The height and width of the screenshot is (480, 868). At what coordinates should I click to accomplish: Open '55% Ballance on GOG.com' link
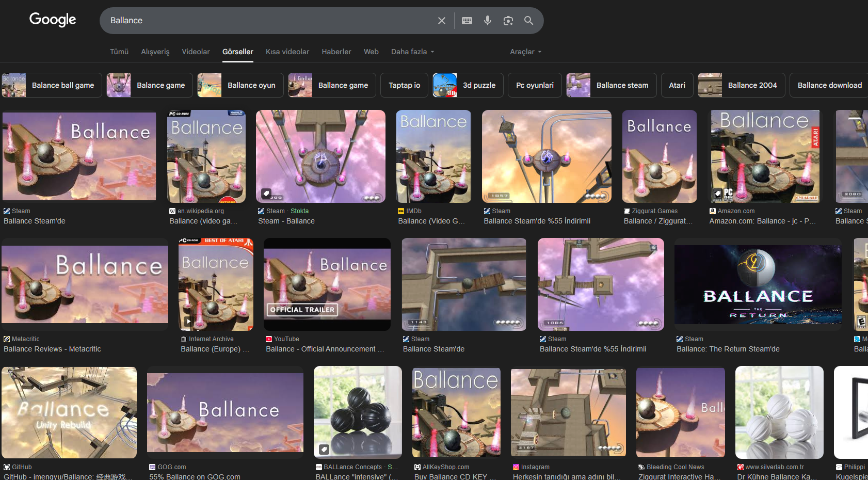pos(195,476)
